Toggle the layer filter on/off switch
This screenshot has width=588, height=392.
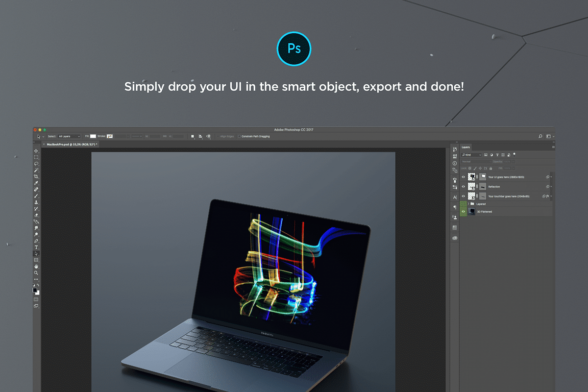point(514,154)
